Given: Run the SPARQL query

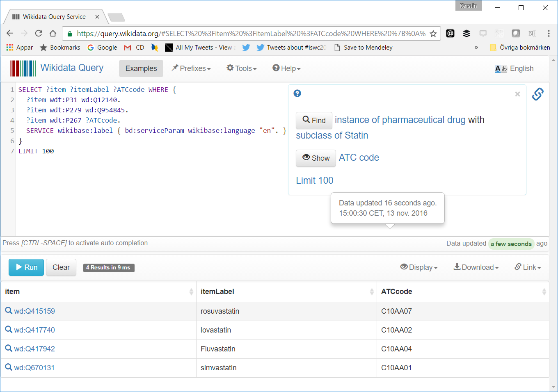Looking at the screenshot, I should pyautogui.click(x=26, y=267).
